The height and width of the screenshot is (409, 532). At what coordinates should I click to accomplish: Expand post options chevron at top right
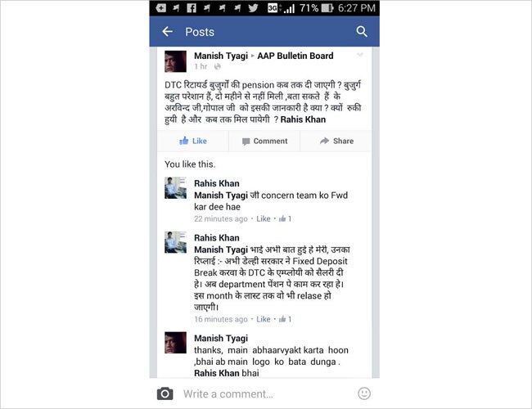coord(360,55)
